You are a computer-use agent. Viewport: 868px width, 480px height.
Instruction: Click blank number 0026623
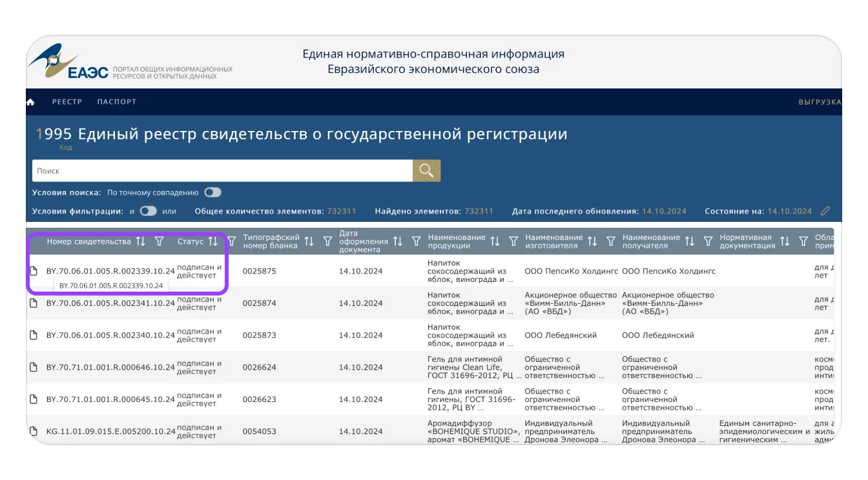(260, 399)
